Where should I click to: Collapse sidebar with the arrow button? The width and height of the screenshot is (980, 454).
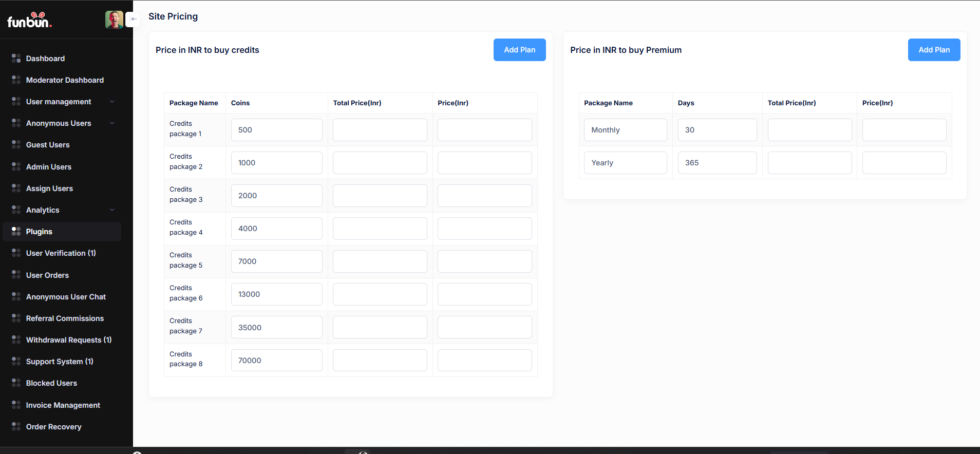coord(134,19)
